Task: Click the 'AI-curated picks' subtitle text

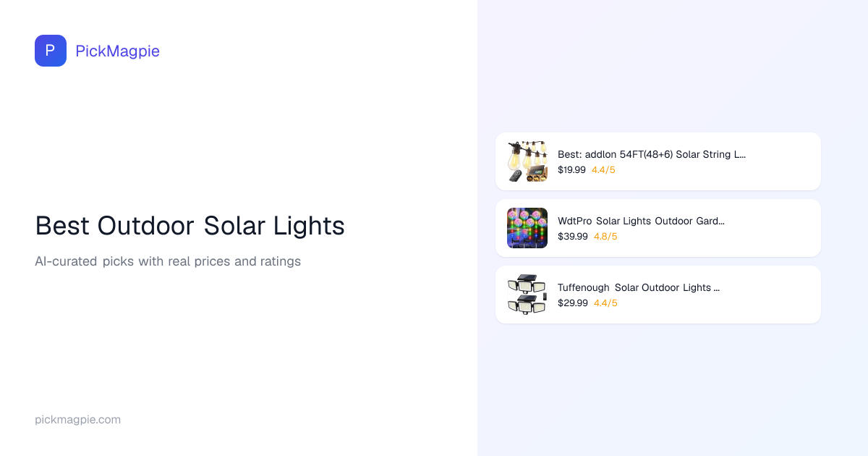Action: (x=168, y=261)
